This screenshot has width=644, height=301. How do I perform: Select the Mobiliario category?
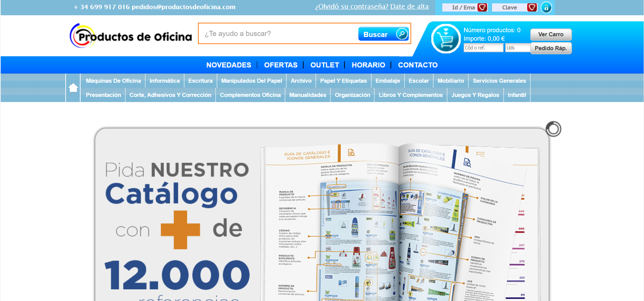(x=450, y=81)
